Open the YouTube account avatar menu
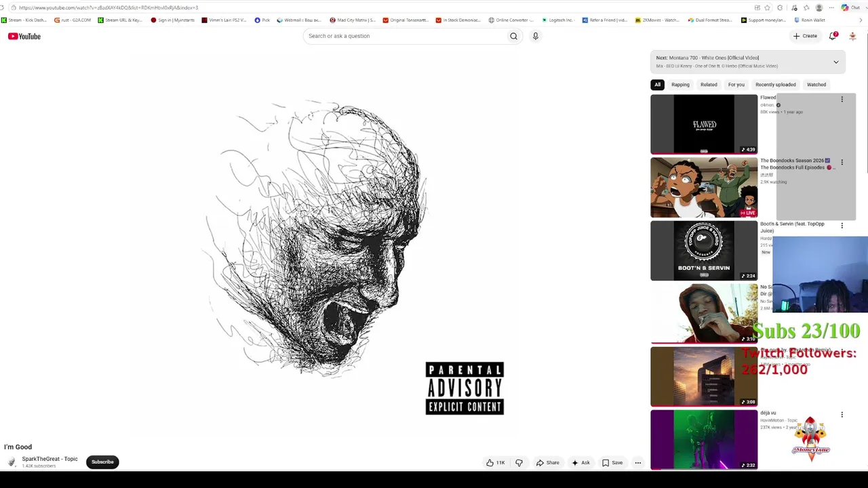The height and width of the screenshot is (488, 868). point(852,36)
